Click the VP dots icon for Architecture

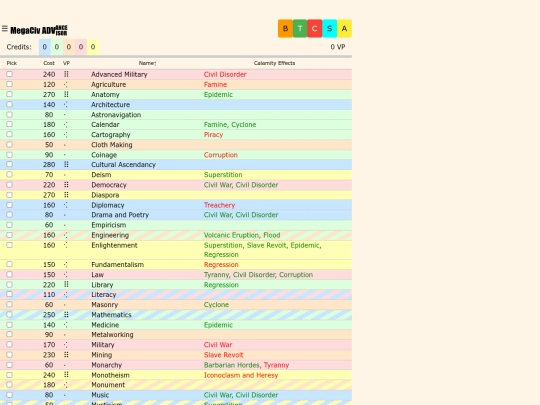(x=66, y=104)
